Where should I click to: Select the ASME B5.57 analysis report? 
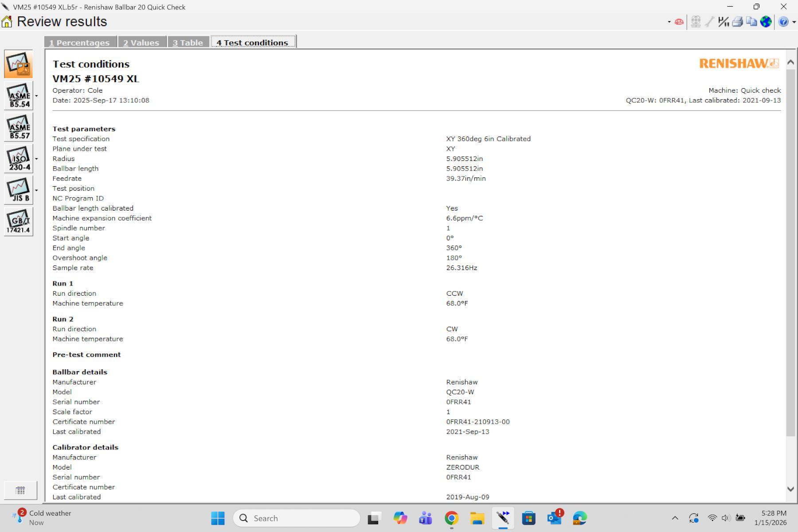(x=19, y=127)
